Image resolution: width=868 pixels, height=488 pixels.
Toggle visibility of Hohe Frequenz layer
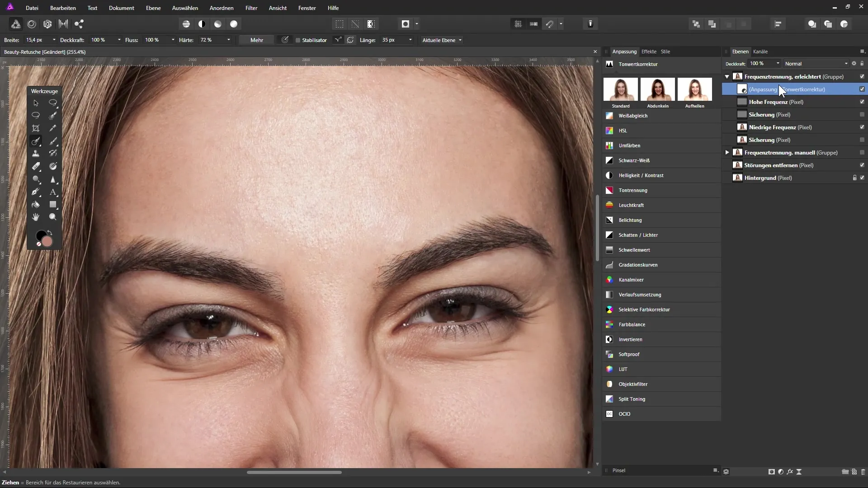[862, 102]
